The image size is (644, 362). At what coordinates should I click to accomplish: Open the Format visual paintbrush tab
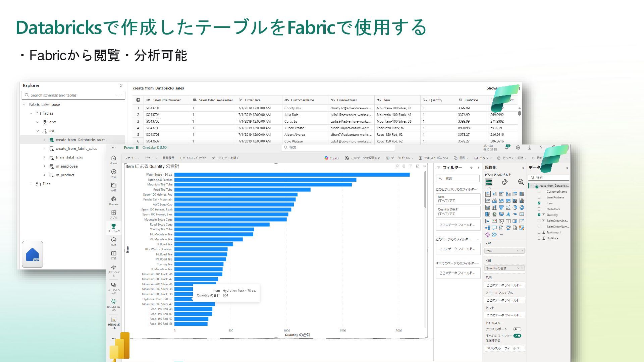click(x=504, y=182)
